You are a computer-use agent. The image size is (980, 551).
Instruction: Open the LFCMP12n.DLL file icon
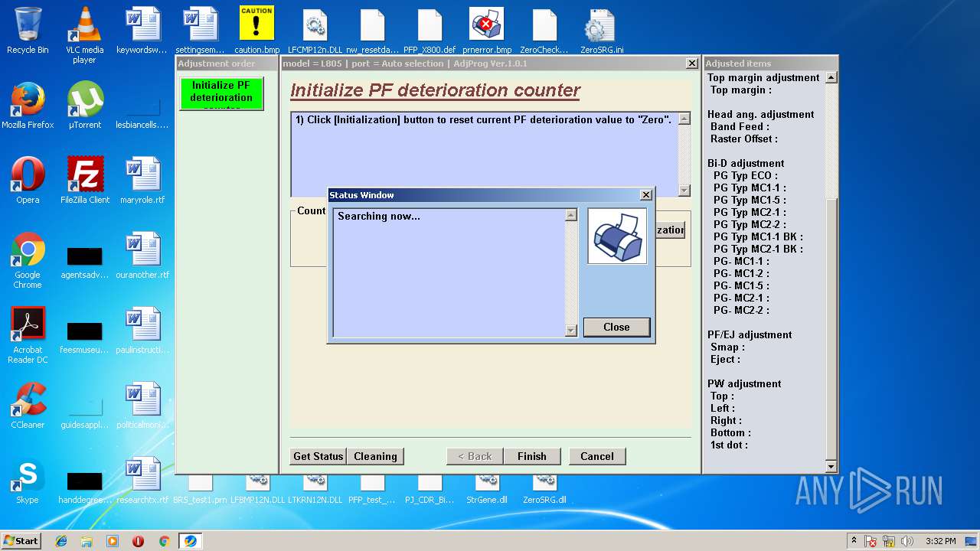point(315,31)
